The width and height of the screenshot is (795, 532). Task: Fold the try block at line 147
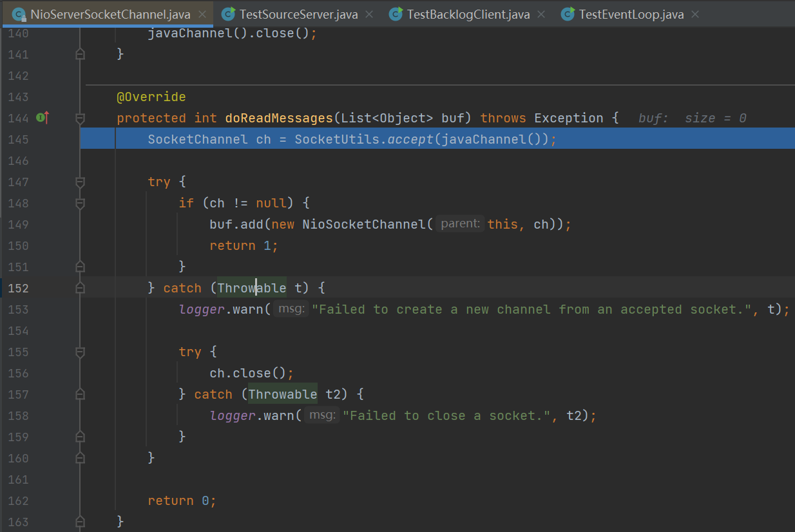tap(80, 182)
